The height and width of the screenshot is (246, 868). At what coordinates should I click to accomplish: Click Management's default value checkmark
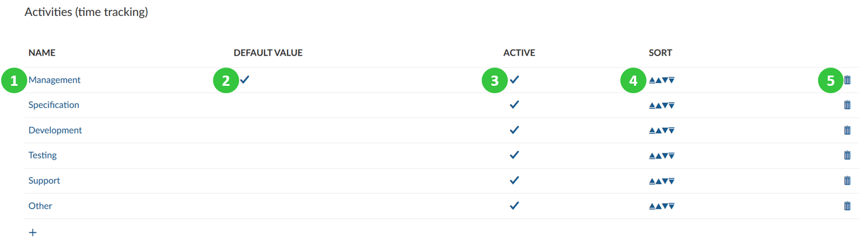pos(244,80)
